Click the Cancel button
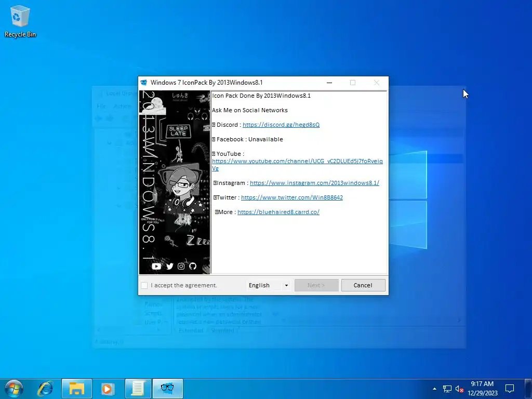The image size is (532, 399). coord(363,285)
